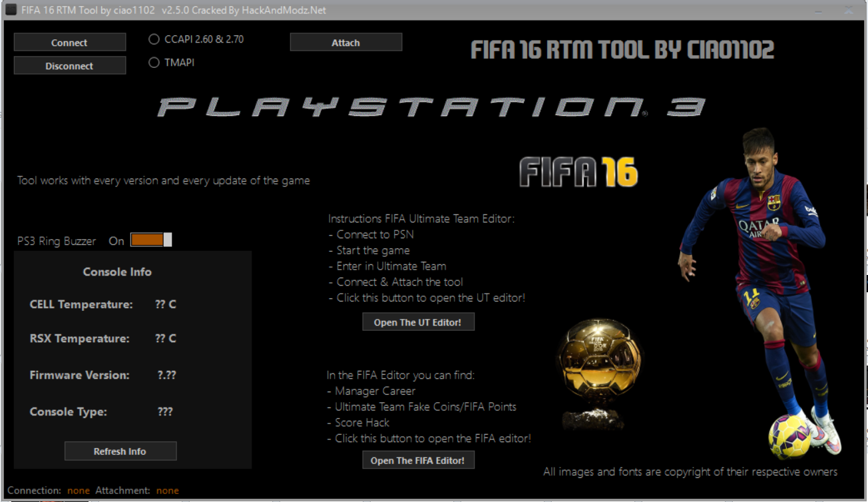868x502 pixels.
Task: Click the Disconnect button
Action: coord(70,66)
